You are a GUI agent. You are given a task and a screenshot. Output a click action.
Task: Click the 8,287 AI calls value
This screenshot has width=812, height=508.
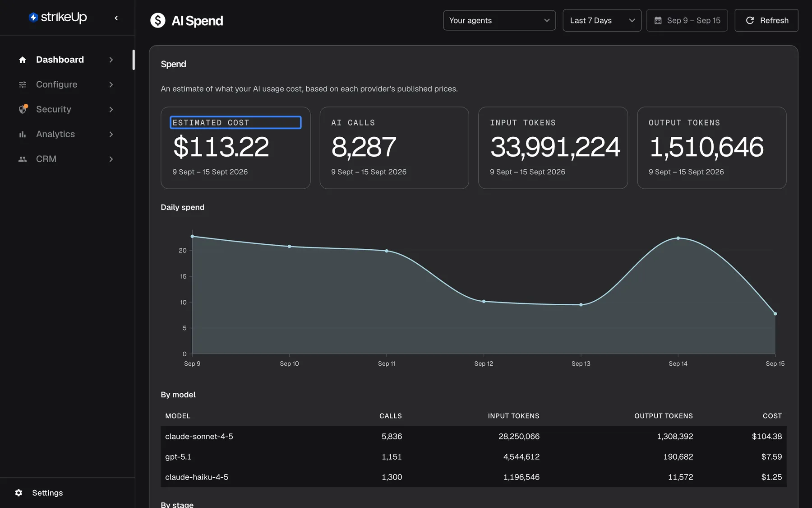coord(364,147)
